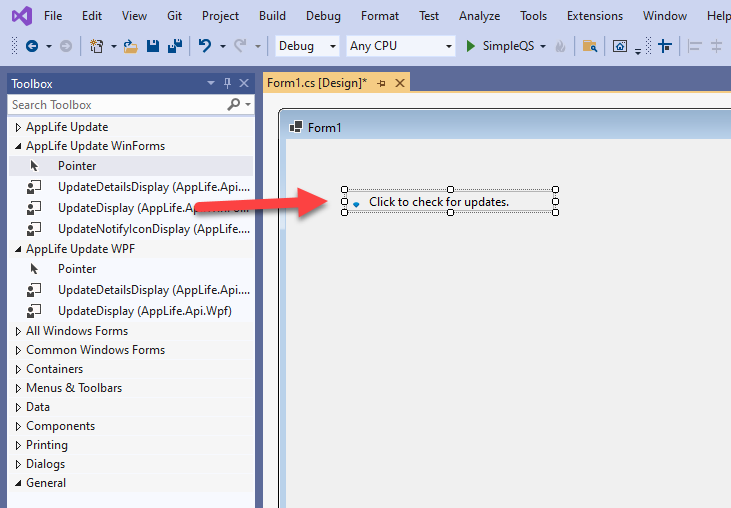Click the smart tag glyph on the update control

coord(356,204)
